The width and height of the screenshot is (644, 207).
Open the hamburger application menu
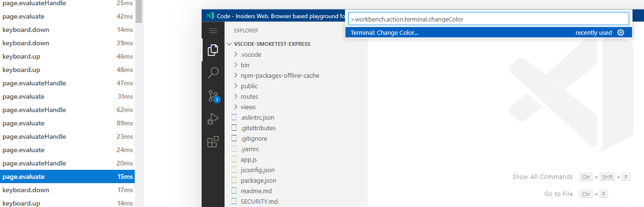tap(213, 31)
